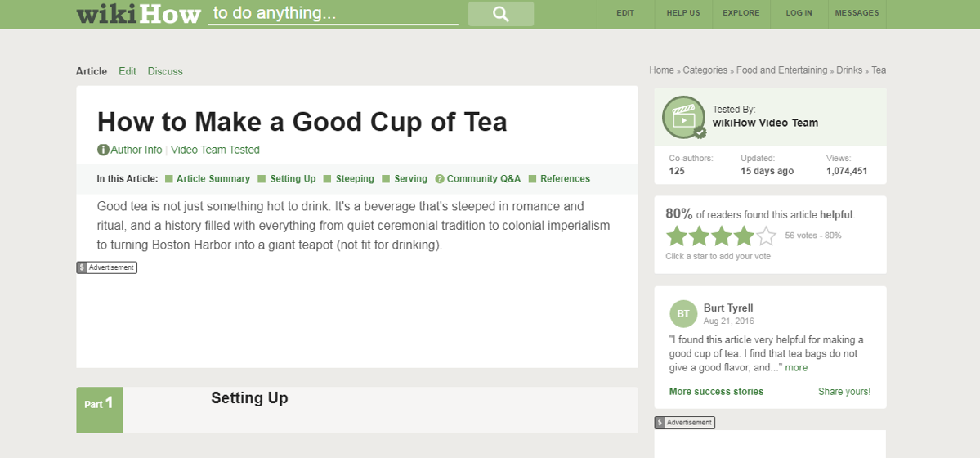The height and width of the screenshot is (458, 980).
Task: Switch to the Discuss tab
Action: point(165,71)
